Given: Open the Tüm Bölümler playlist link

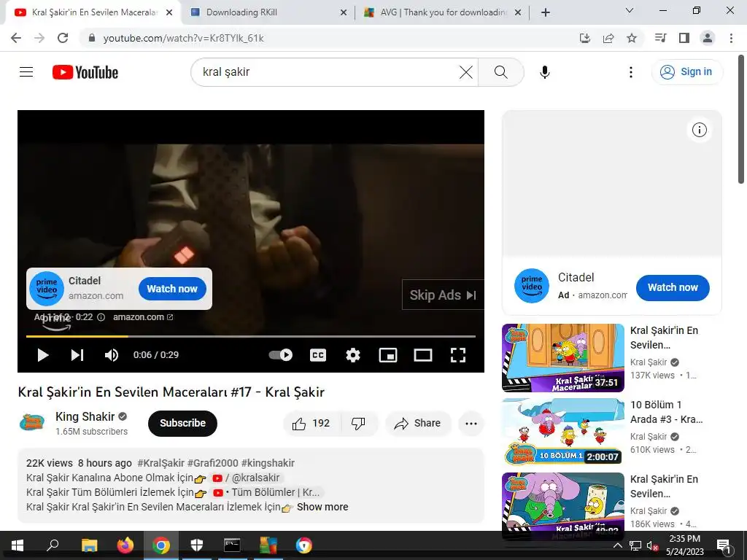Looking at the screenshot, I should tap(267, 492).
